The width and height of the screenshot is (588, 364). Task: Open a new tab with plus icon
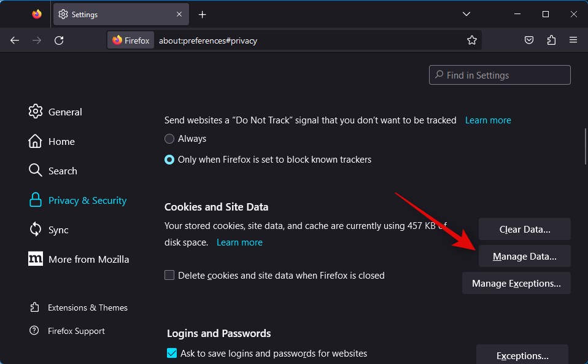[x=203, y=14]
